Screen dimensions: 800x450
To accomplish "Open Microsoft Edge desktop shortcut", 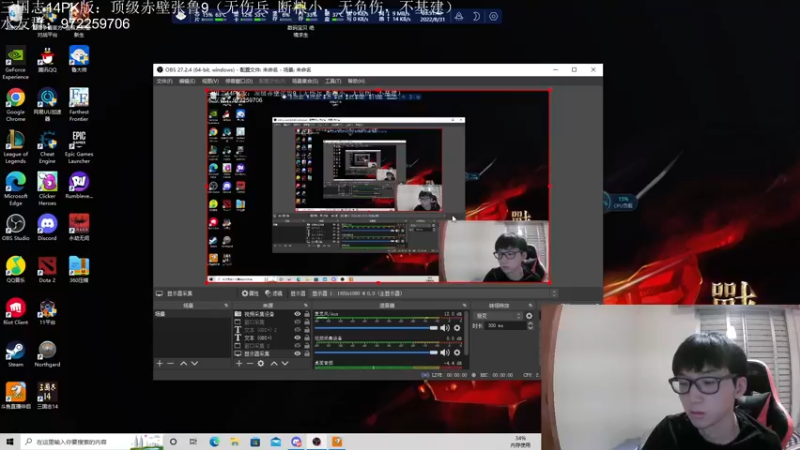I will [15, 189].
